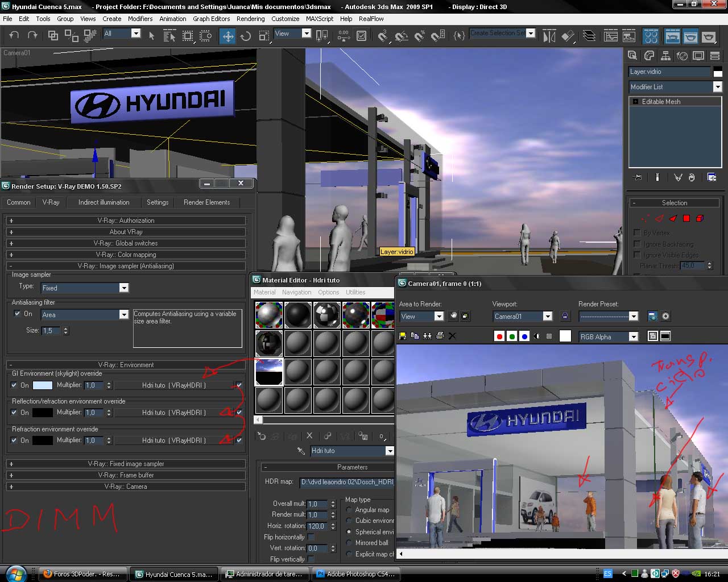Toggle Antialiasing filter On checkbox
Image resolution: width=728 pixels, height=582 pixels.
coord(17,314)
